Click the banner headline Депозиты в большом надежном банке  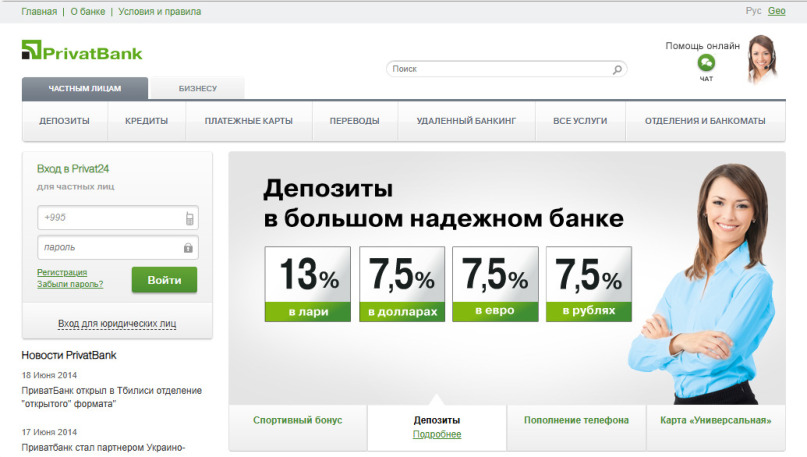[x=443, y=203]
